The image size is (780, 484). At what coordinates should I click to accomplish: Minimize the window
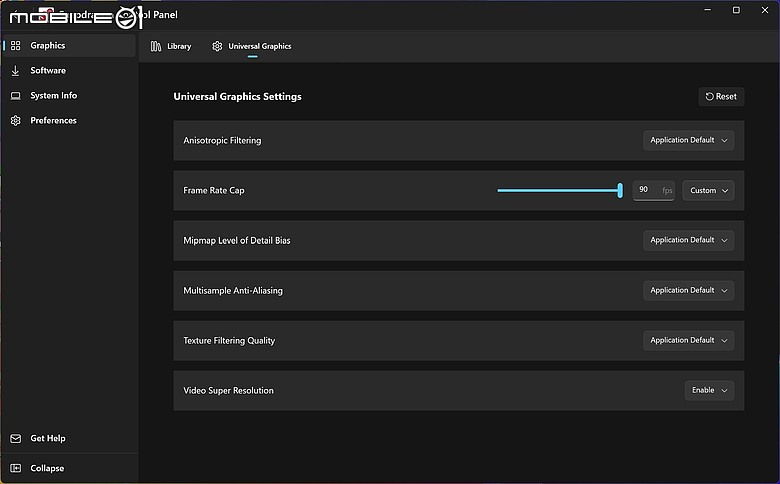tap(707, 10)
